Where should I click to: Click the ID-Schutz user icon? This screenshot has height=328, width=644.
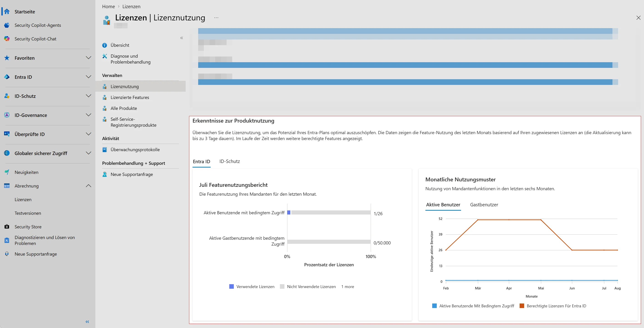[7, 96]
